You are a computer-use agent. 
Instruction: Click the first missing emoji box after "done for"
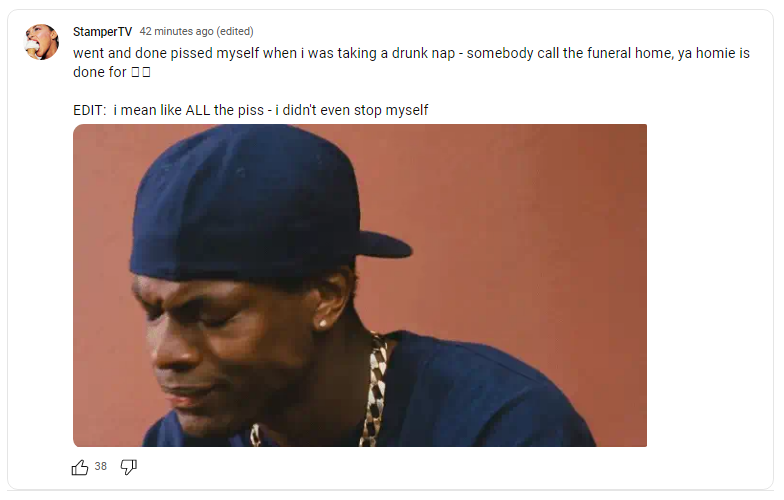(x=135, y=72)
